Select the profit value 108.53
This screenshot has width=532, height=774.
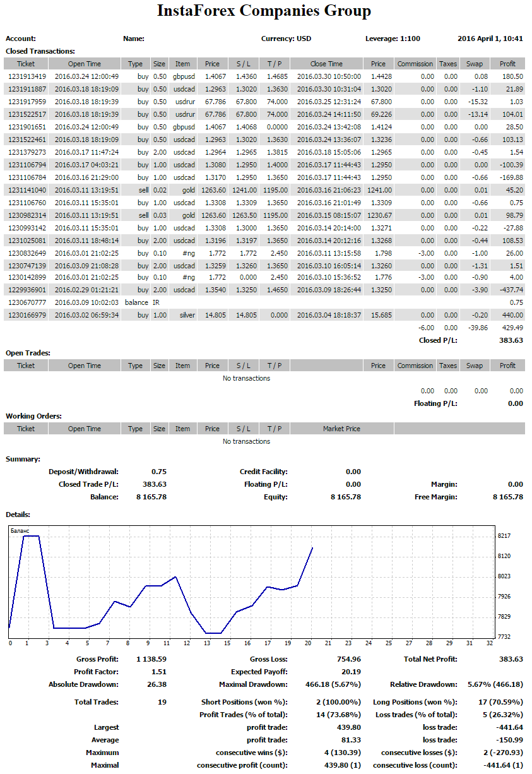pos(512,241)
